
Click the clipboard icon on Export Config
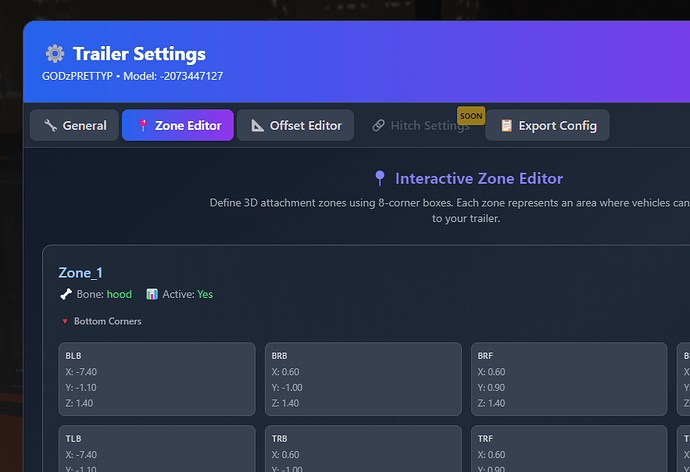point(506,125)
